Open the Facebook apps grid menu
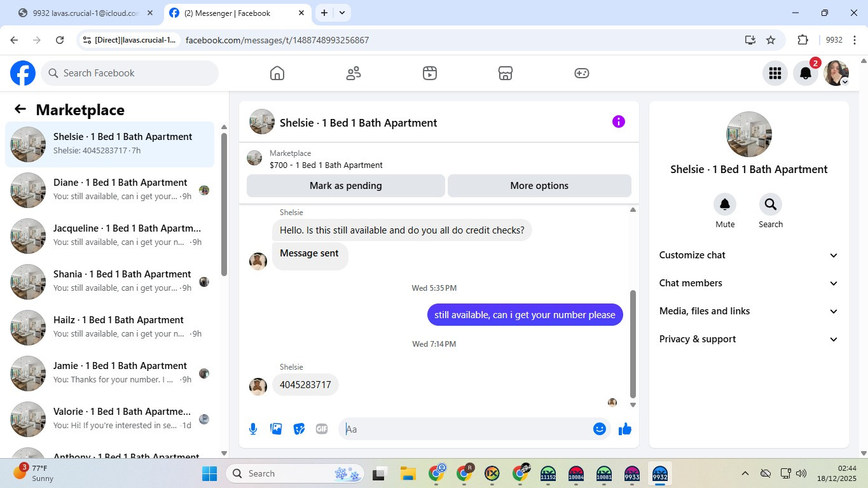The height and width of the screenshot is (488, 868). (775, 73)
